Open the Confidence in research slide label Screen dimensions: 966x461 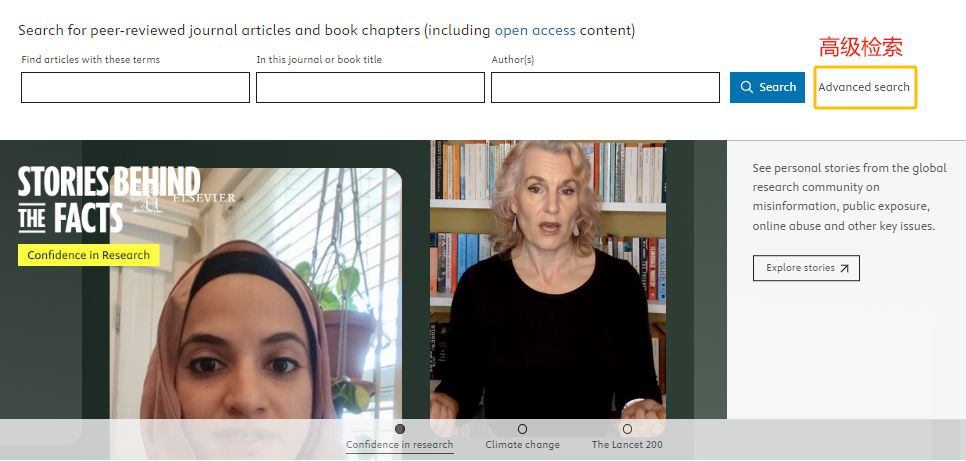[400, 444]
